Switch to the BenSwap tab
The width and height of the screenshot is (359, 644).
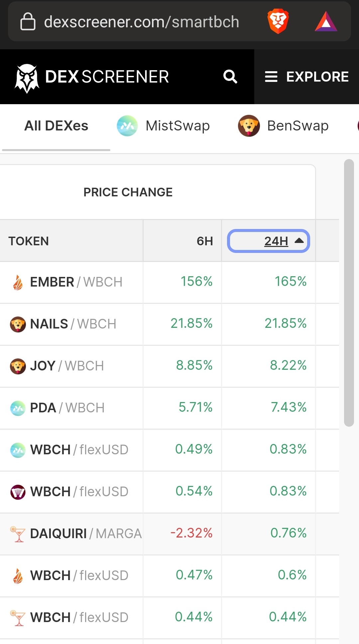click(283, 126)
